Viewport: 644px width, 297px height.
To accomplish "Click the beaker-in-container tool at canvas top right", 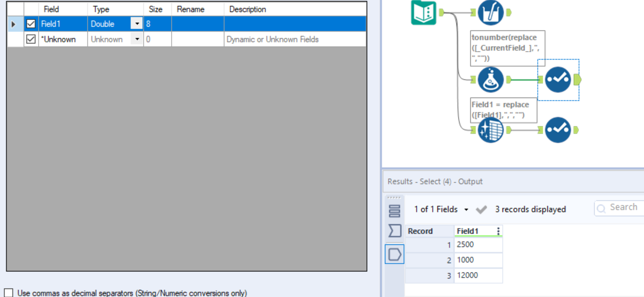I will (490, 12).
